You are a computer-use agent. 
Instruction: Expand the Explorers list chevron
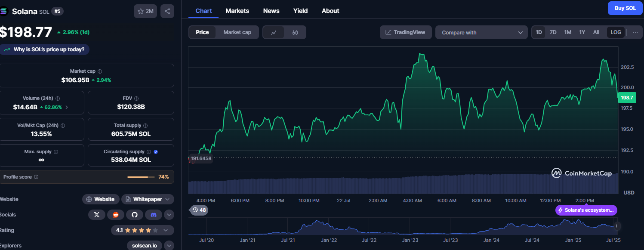pos(169,246)
